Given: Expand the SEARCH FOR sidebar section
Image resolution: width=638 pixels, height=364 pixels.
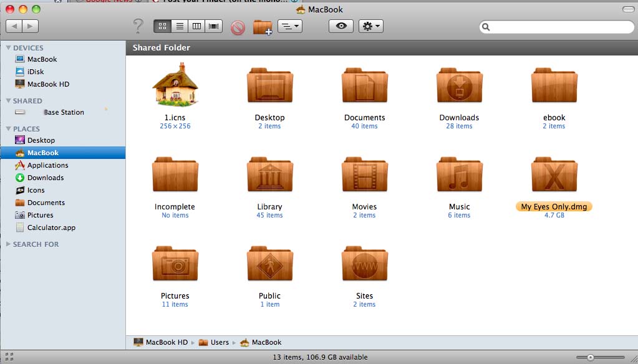Looking at the screenshot, I should (x=8, y=244).
